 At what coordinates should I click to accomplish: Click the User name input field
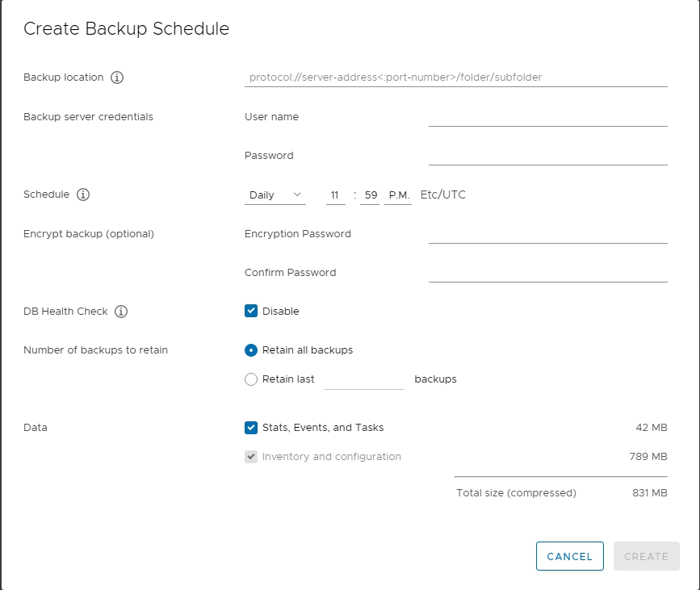548,117
